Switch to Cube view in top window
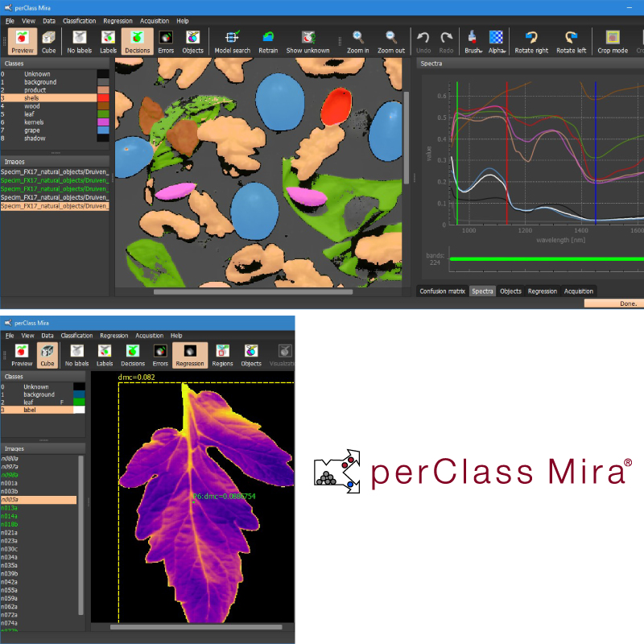This screenshot has width=644, height=644. click(x=48, y=42)
